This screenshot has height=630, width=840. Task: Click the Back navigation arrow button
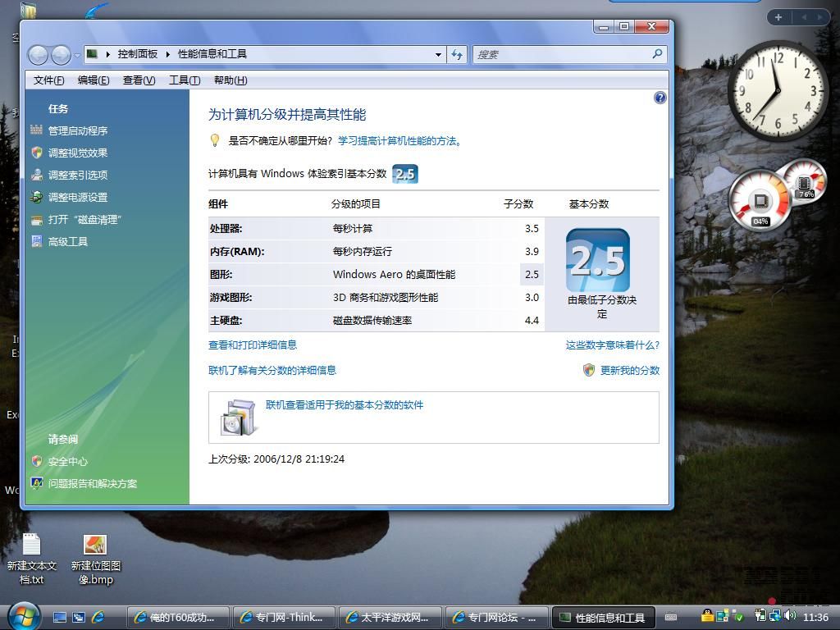coord(38,55)
